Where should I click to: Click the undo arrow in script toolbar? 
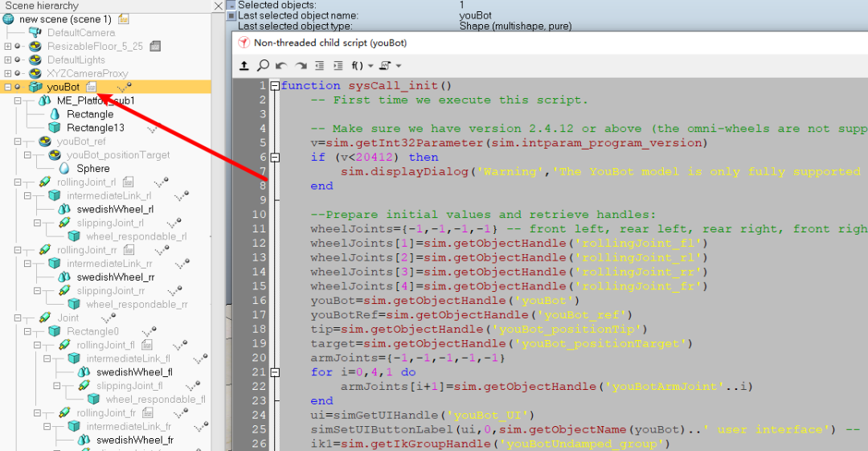click(281, 65)
